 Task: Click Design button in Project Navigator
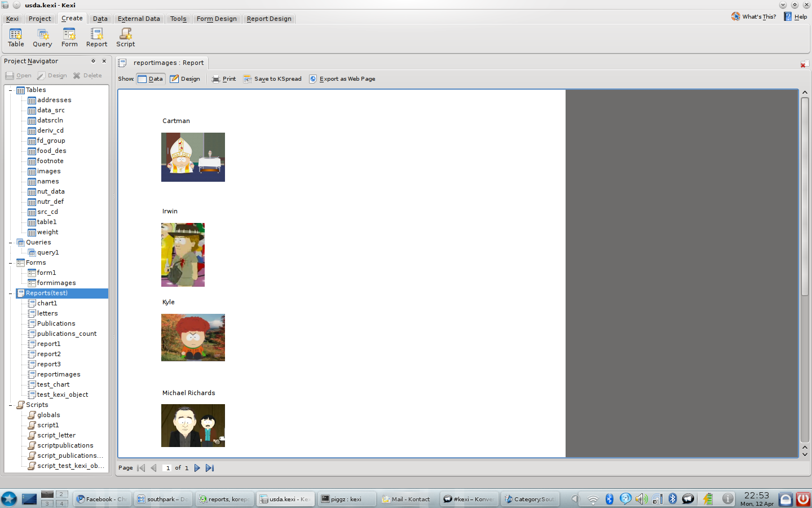52,76
